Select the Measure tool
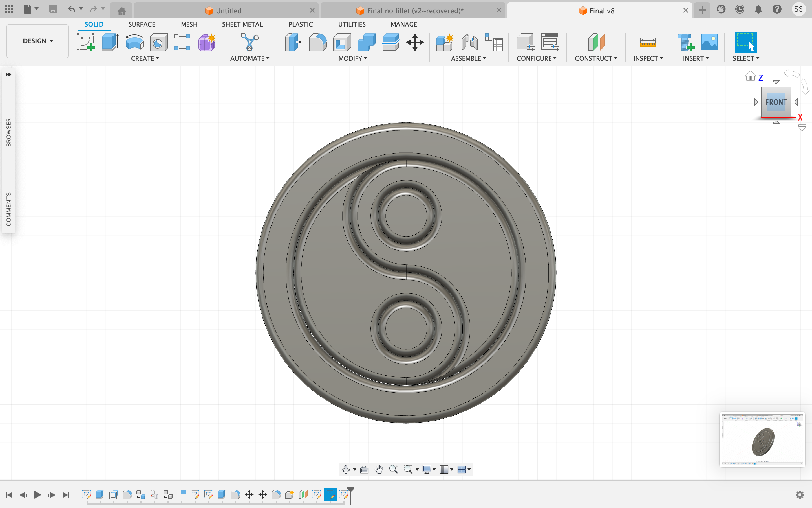The image size is (812, 508). coord(648,42)
